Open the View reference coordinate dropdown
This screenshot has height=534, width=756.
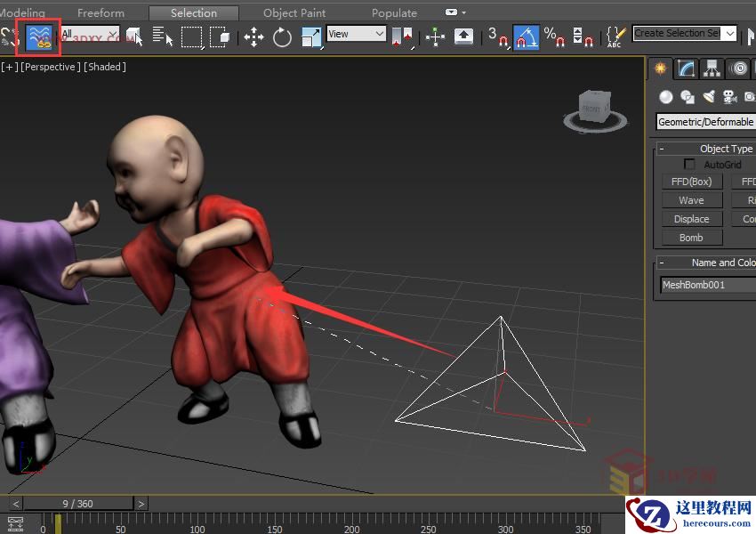tap(356, 34)
